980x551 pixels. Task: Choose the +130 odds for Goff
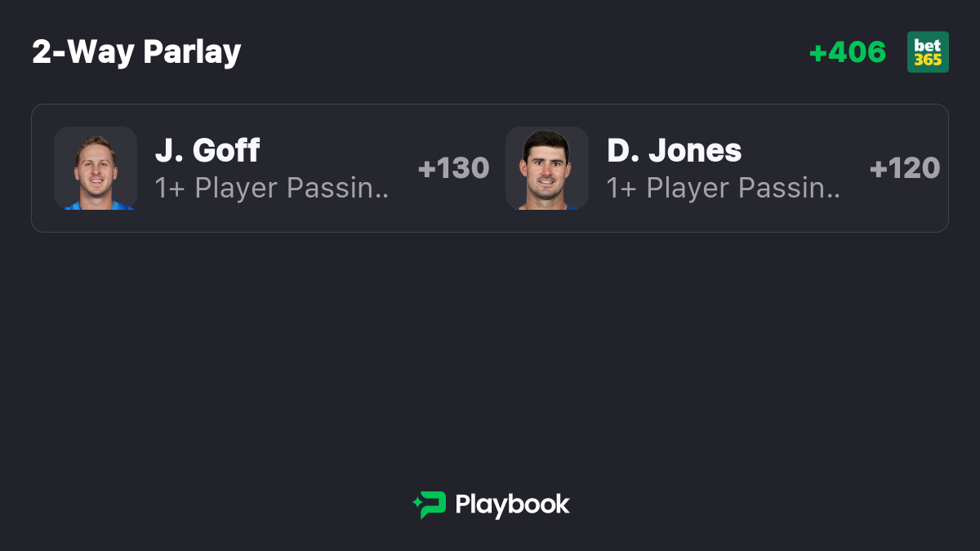coord(453,168)
